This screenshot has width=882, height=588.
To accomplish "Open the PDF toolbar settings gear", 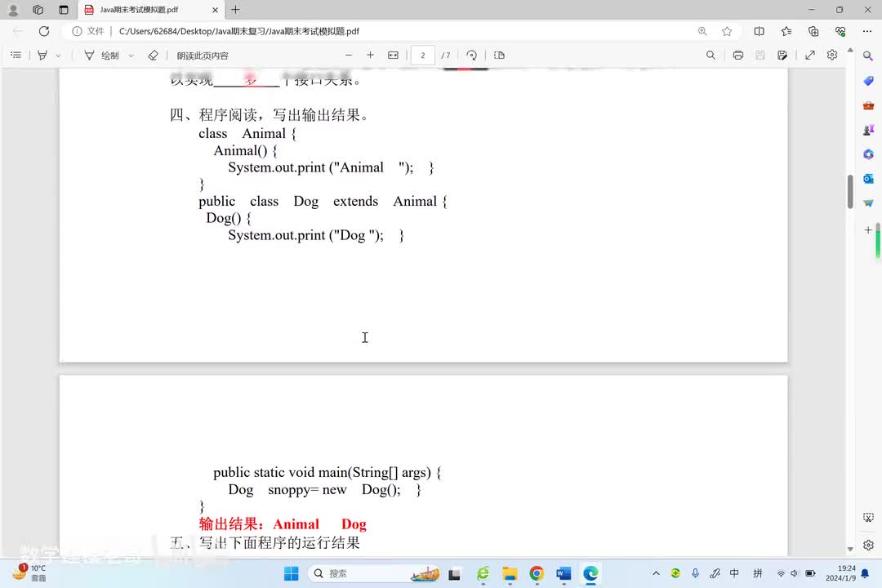I will [x=832, y=56].
